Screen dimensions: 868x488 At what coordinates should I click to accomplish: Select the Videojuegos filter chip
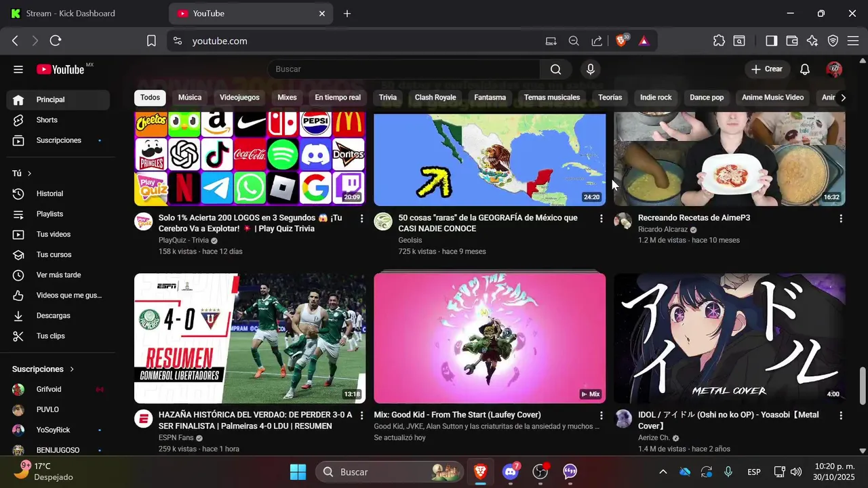coord(239,98)
